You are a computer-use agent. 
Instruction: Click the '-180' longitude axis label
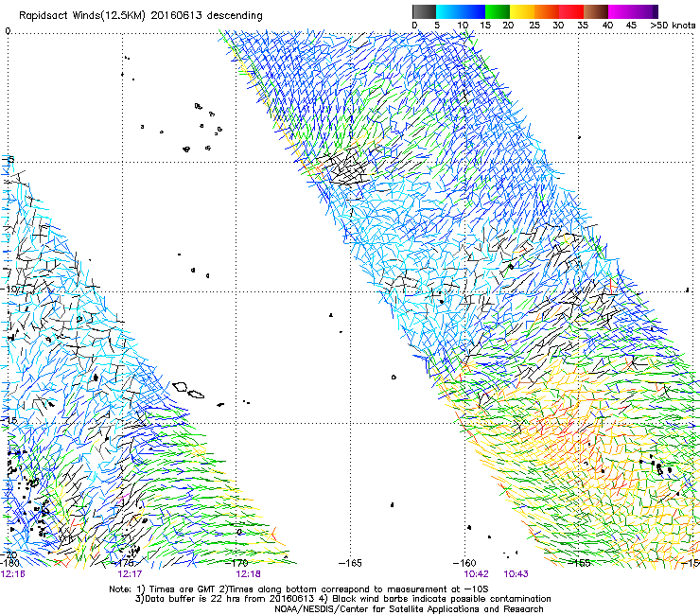[x=10, y=564]
